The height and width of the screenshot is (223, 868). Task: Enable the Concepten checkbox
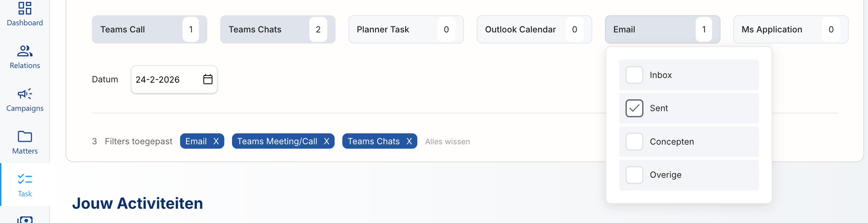[634, 142]
